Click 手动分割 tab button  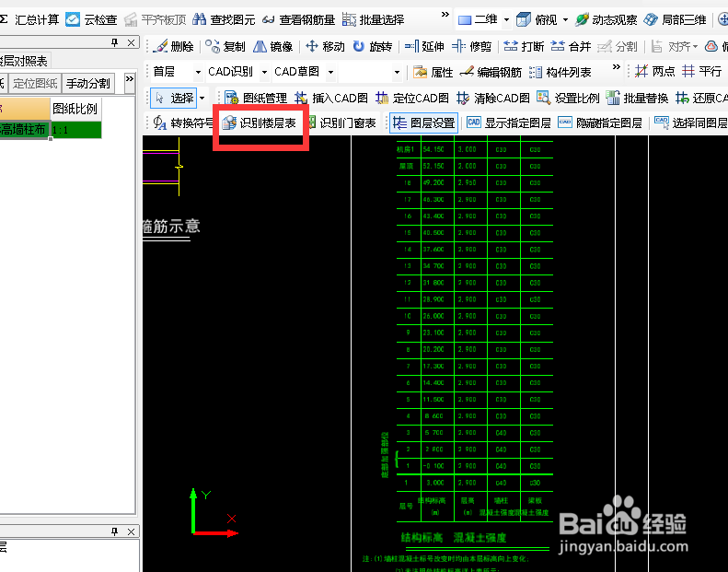pyautogui.click(x=88, y=84)
